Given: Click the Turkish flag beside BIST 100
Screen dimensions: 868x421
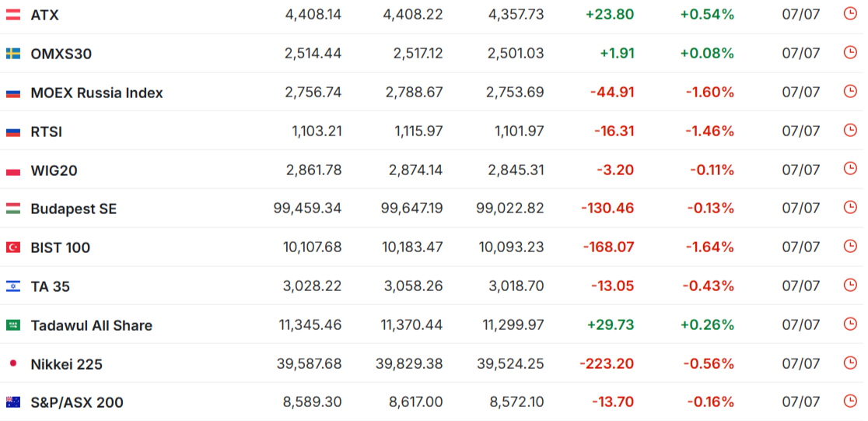Looking at the screenshot, I should coord(13,247).
